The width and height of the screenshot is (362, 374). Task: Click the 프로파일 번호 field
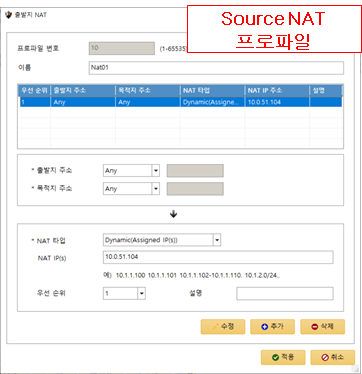(x=122, y=48)
